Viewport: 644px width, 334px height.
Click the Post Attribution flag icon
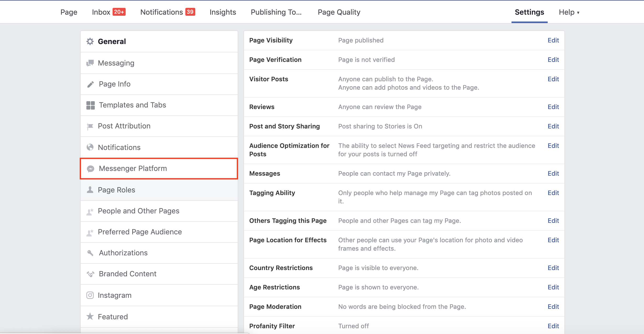(x=90, y=126)
